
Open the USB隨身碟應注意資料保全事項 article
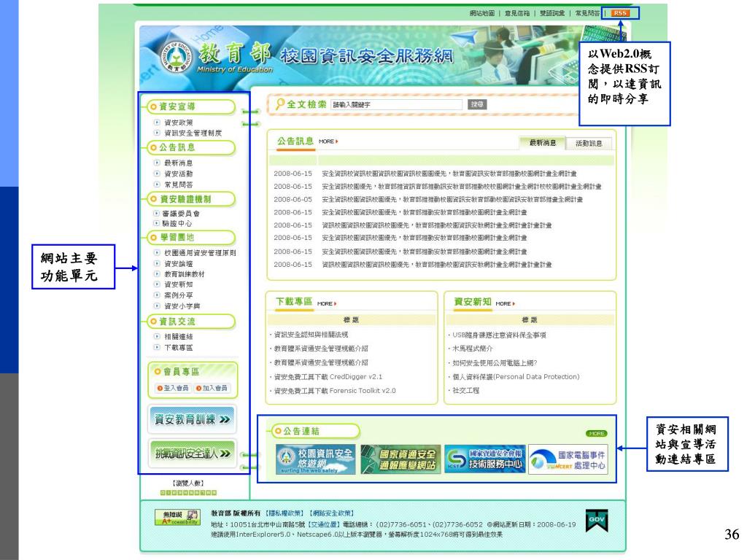pos(499,335)
